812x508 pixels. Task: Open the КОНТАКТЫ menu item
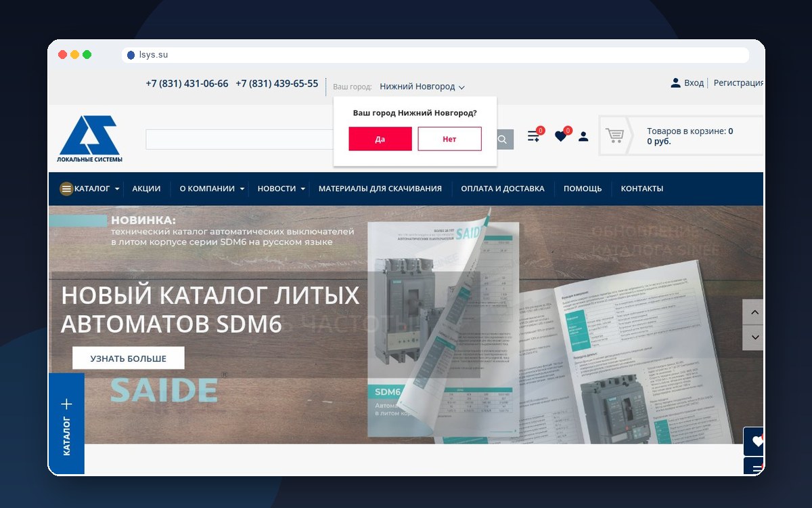point(642,189)
